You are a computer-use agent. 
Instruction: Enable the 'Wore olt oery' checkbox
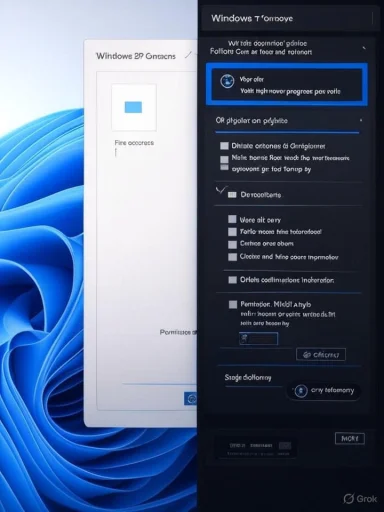[x=232, y=219]
